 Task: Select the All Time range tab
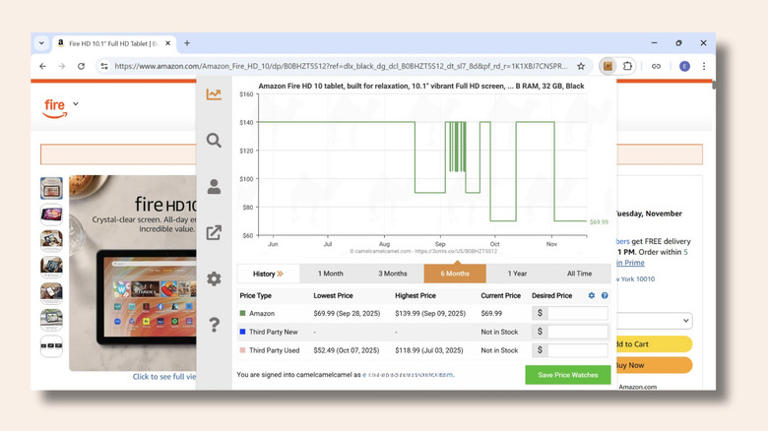(x=579, y=274)
